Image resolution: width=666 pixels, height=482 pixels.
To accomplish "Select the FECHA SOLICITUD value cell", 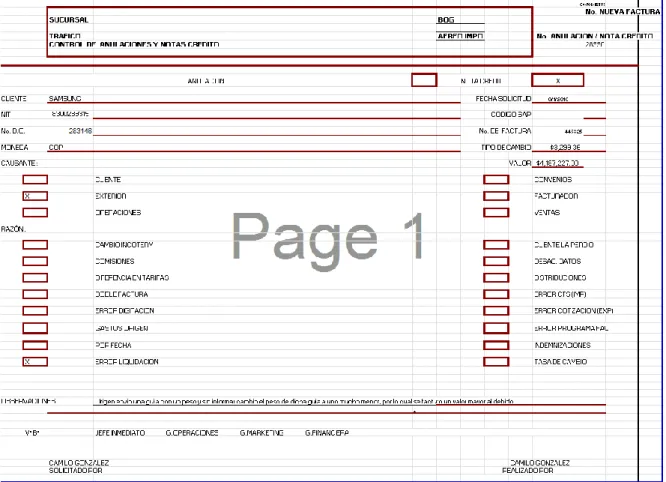I will tap(558, 99).
